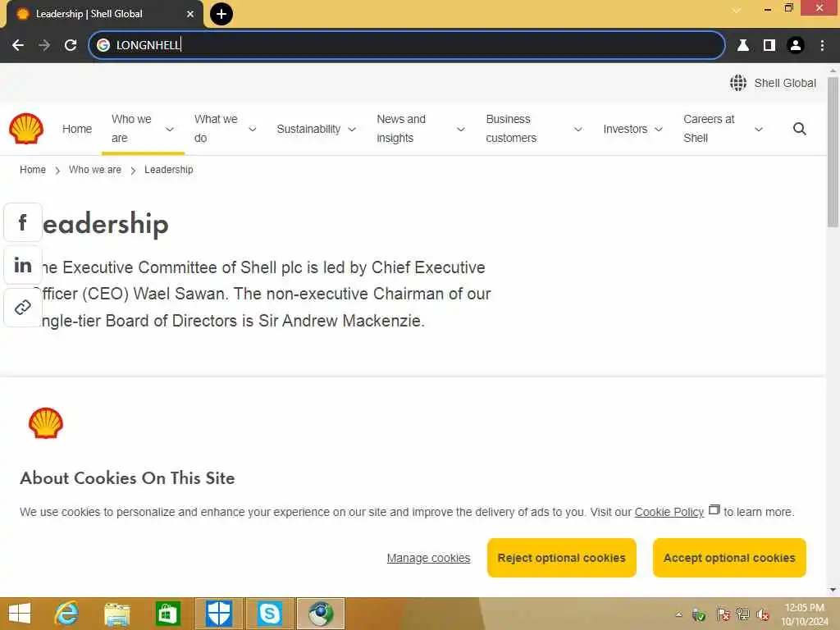Click Reject optional cookies button
This screenshot has width=840, height=630.
[x=561, y=558]
